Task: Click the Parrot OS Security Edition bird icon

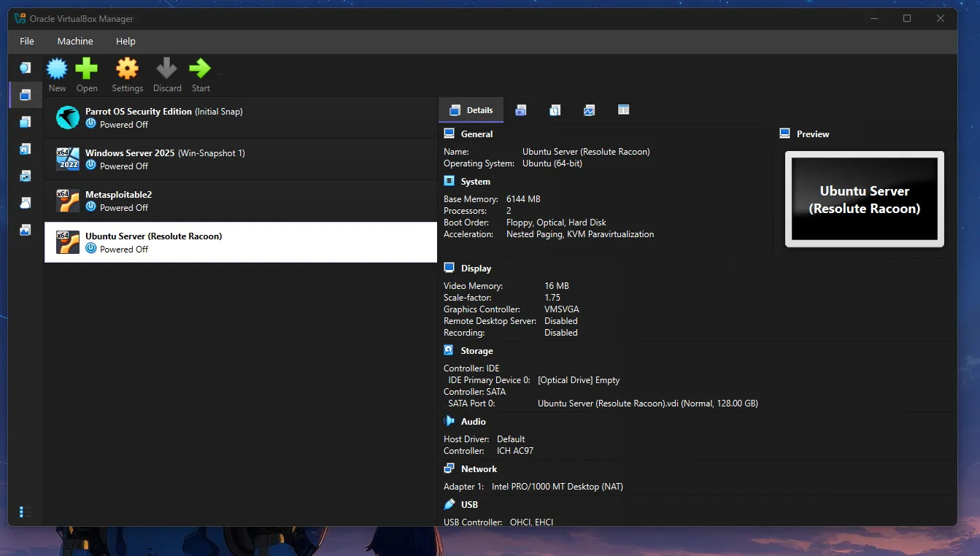Action: (68, 117)
